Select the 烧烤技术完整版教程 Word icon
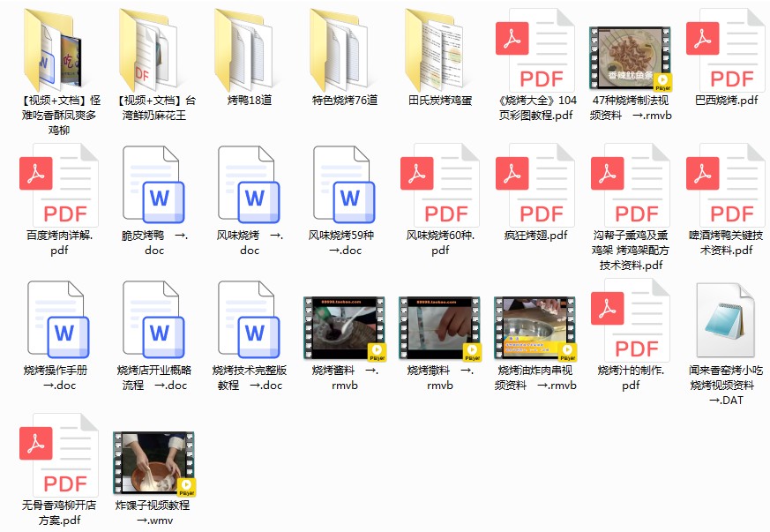The height and width of the screenshot is (532, 770). (x=250, y=319)
